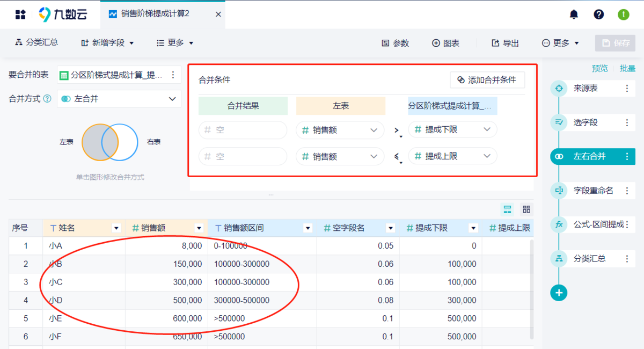Viewport: 644px width, 349px height.
Task: Toggle the filter on the 姓名 column header
Action: pos(117,228)
